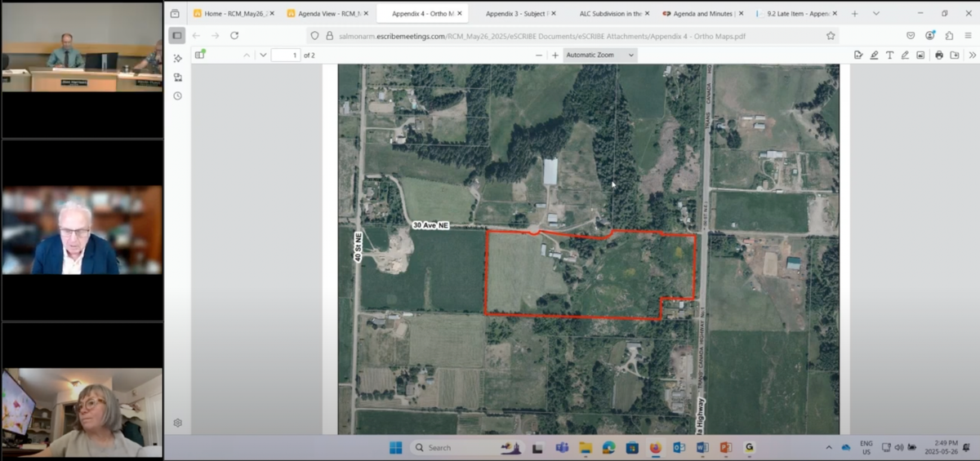The image size is (980, 461).
Task: Select the woman with glasses video feed
Action: pyautogui.click(x=82, y=413)
